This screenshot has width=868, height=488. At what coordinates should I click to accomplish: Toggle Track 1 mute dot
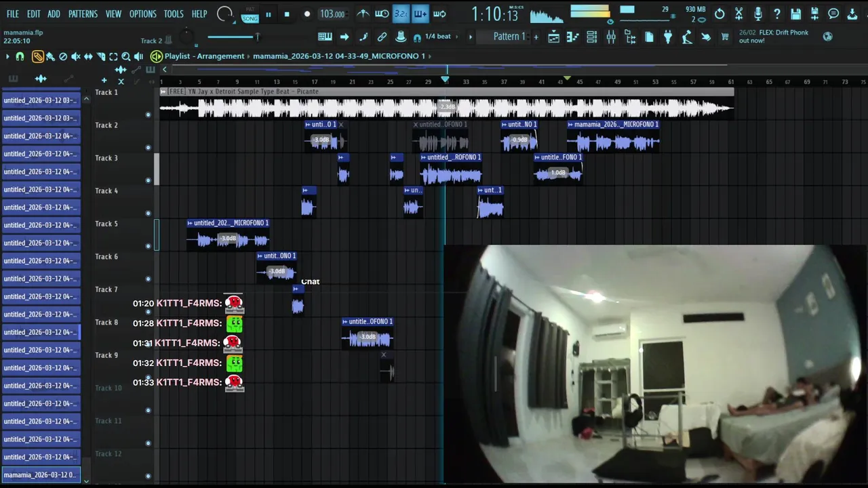point(148,115)
